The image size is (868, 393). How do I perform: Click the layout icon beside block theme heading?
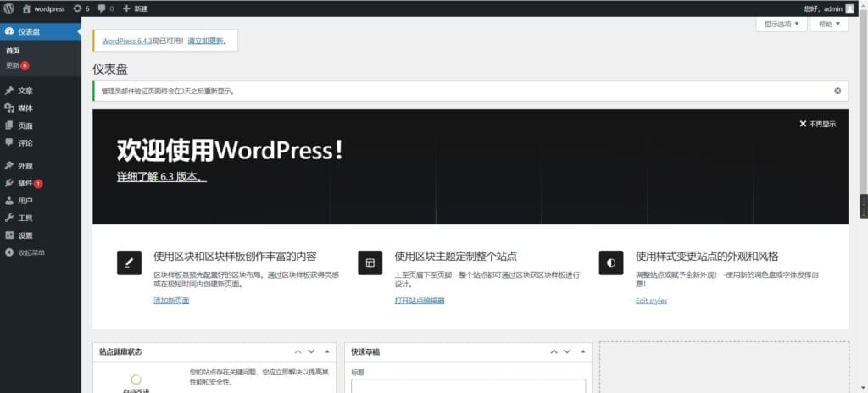370,263
